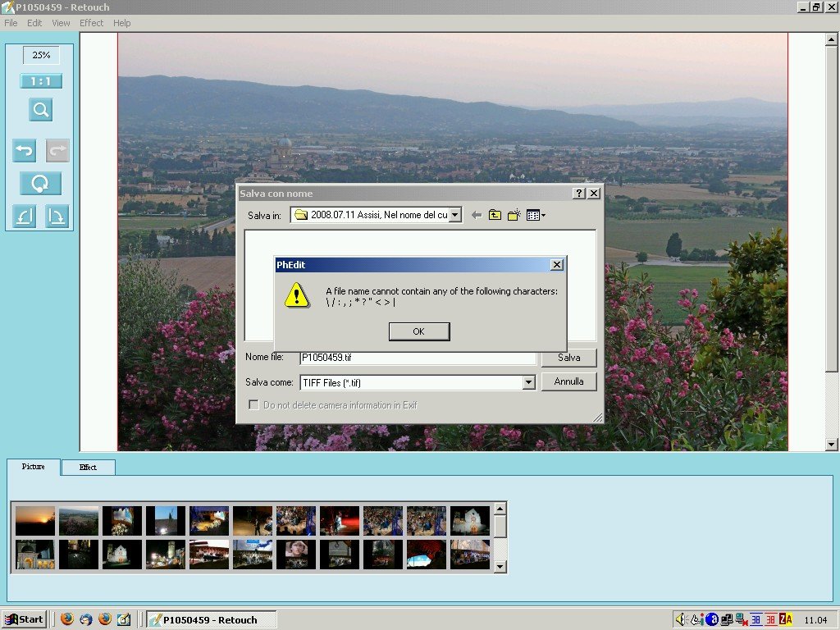
Task: Click the undo arrow button
Action: [x=24, y=151]
